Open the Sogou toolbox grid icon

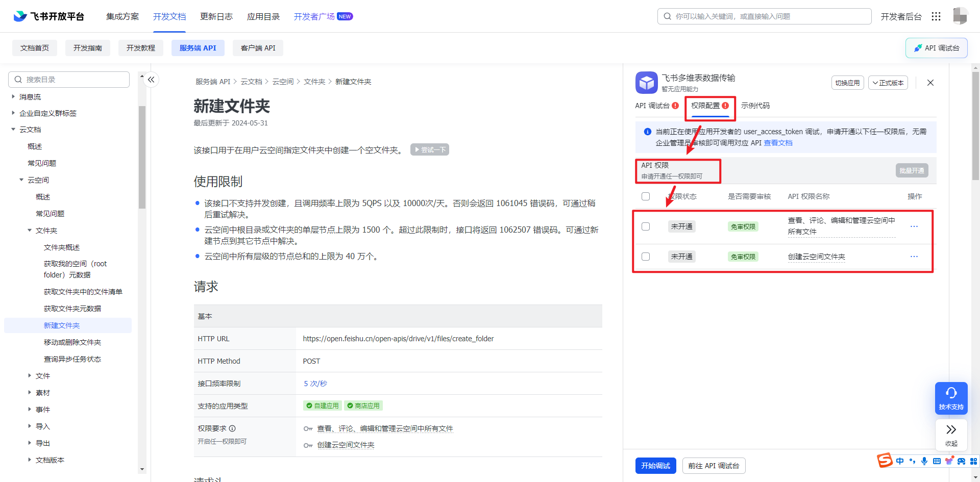(973, 461)
